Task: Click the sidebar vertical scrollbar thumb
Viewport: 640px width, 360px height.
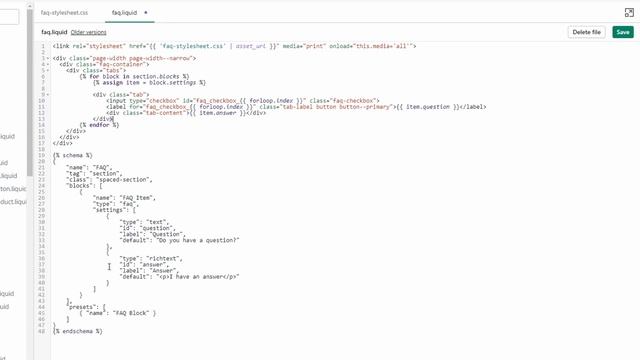Action: [30, 92]
